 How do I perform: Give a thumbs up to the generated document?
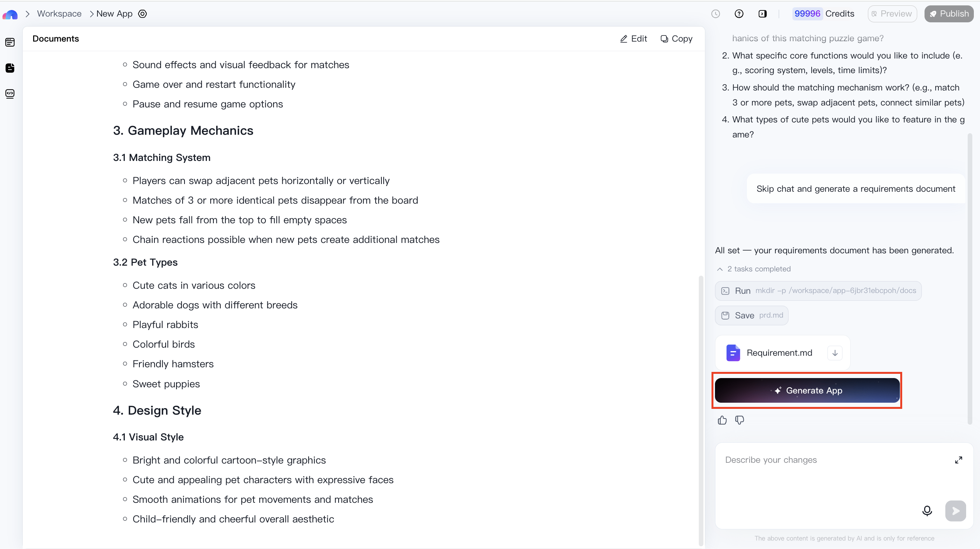tap(722, 420)
